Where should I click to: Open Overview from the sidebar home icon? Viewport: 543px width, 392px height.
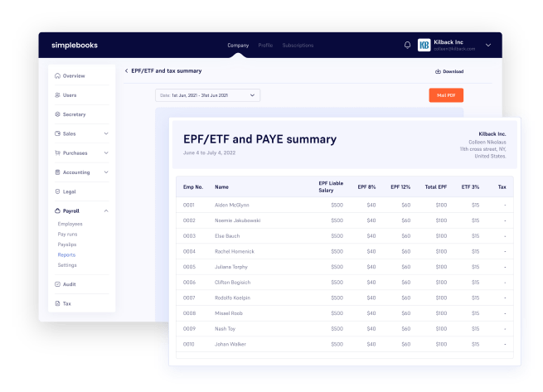[57, 76]
